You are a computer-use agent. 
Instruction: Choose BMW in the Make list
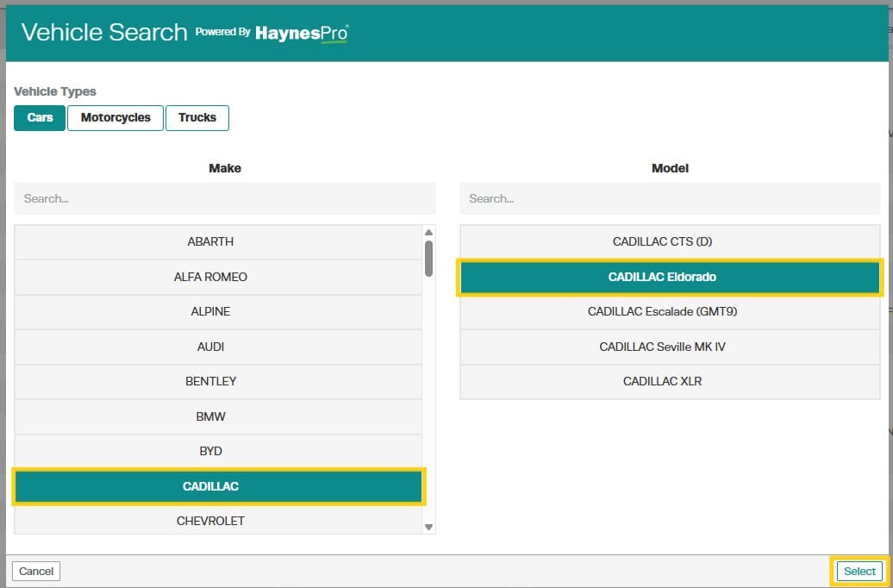coord(218,417)
